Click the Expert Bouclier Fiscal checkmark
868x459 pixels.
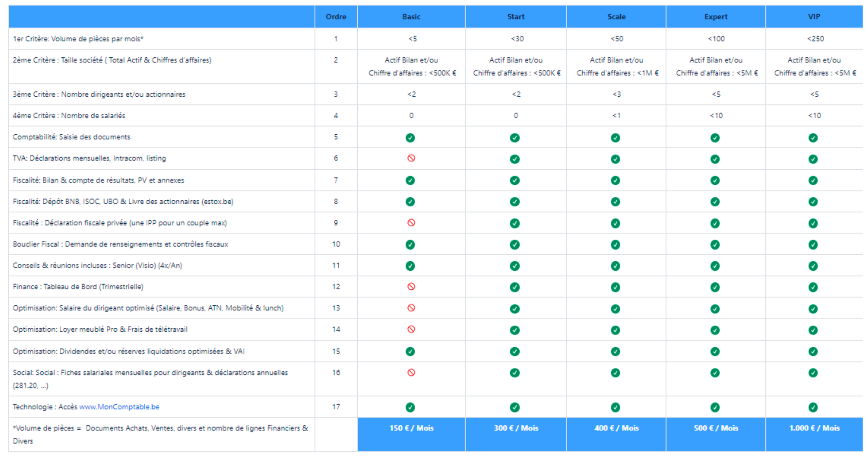pyautogui.click(x=715, y=245)
